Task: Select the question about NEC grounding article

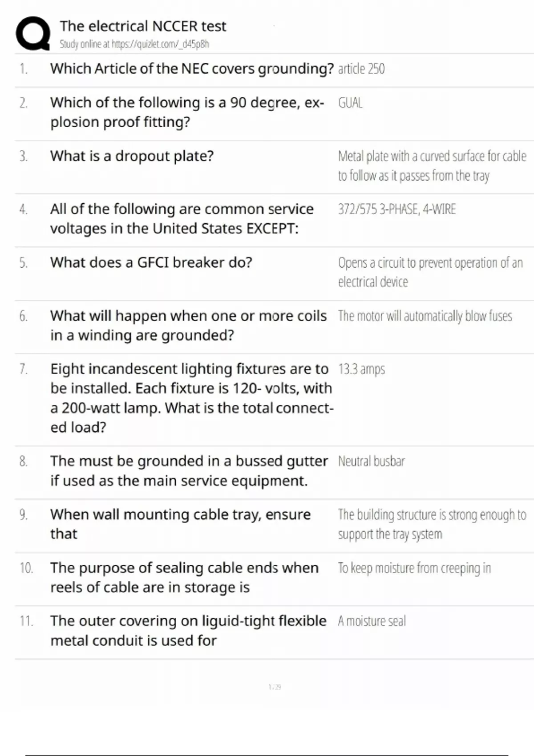Action: pos(191,69)
